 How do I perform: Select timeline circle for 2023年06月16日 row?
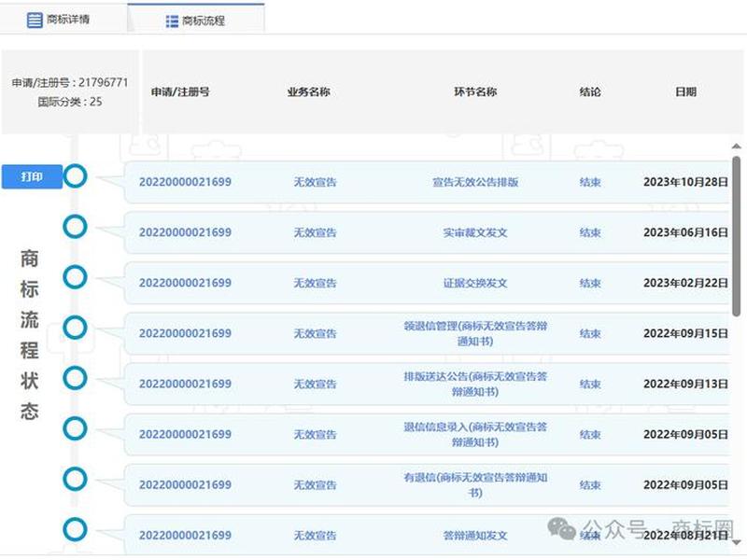click(x=75, y=226)
